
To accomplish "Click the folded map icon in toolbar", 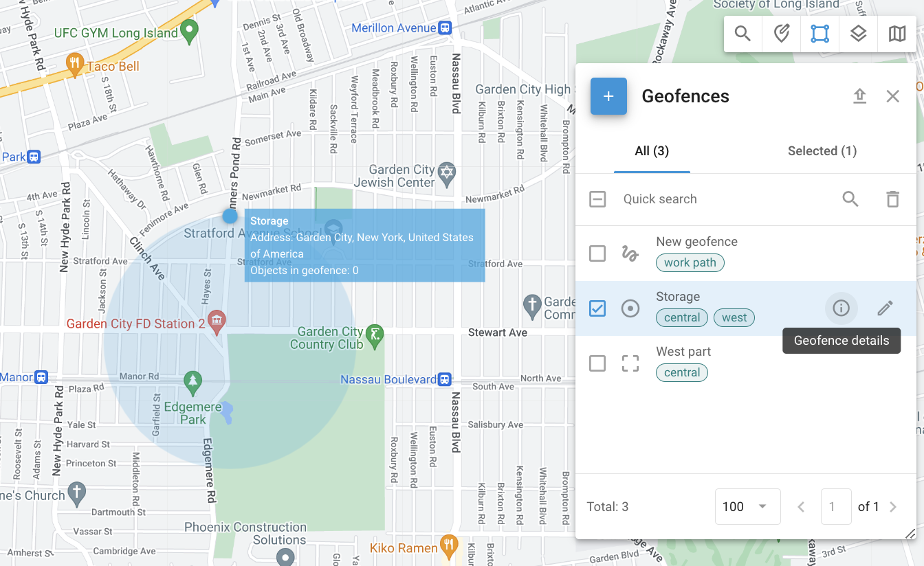I will [x=896, y=34].
